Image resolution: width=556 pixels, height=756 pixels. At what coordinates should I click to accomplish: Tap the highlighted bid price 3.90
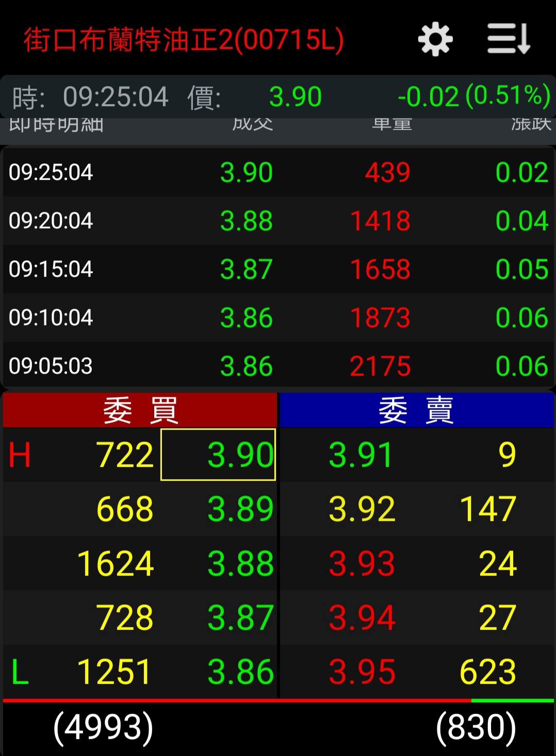219,455
